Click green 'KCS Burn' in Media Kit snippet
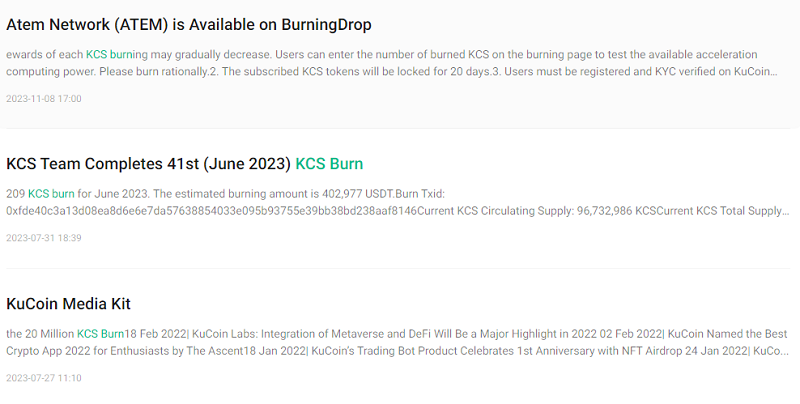Screen dimensions: 800x404 point(100,333)
